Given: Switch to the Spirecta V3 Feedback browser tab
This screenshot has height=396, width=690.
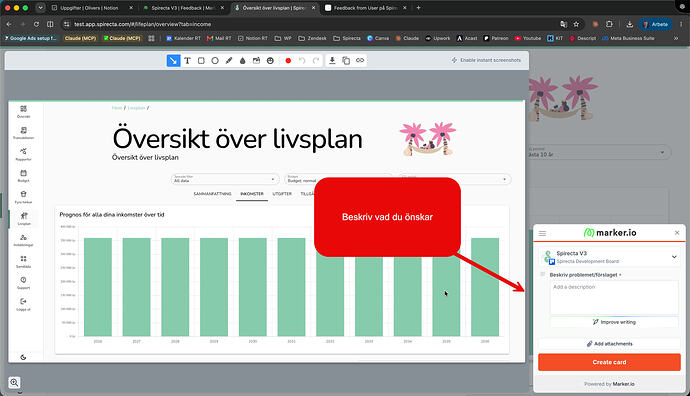Looking at the screenshot, I should click(183, 8).
